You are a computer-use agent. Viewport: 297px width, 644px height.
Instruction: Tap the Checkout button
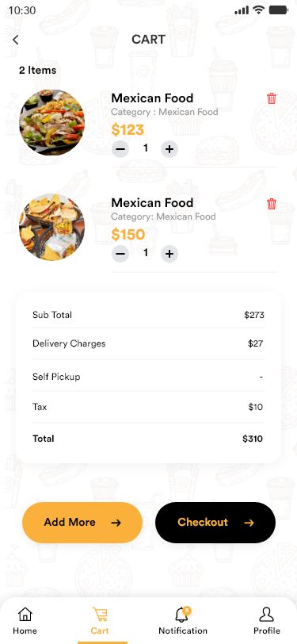click(215, 523)
